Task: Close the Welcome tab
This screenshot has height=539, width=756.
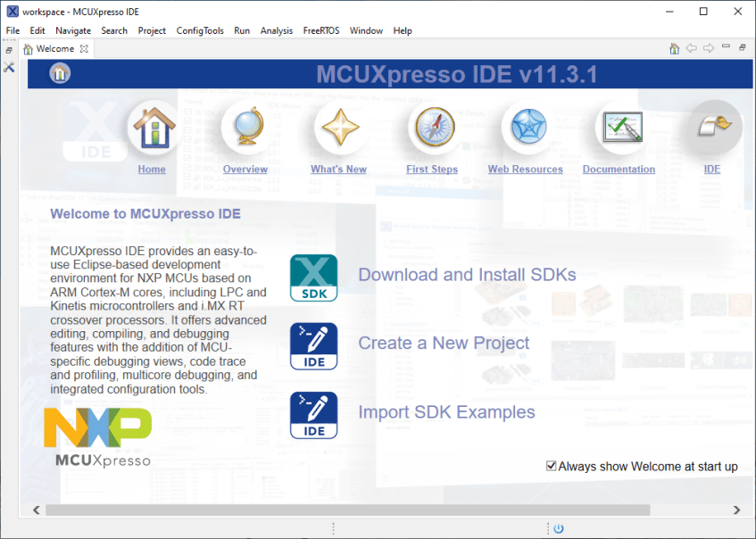Action: (84, 49)
